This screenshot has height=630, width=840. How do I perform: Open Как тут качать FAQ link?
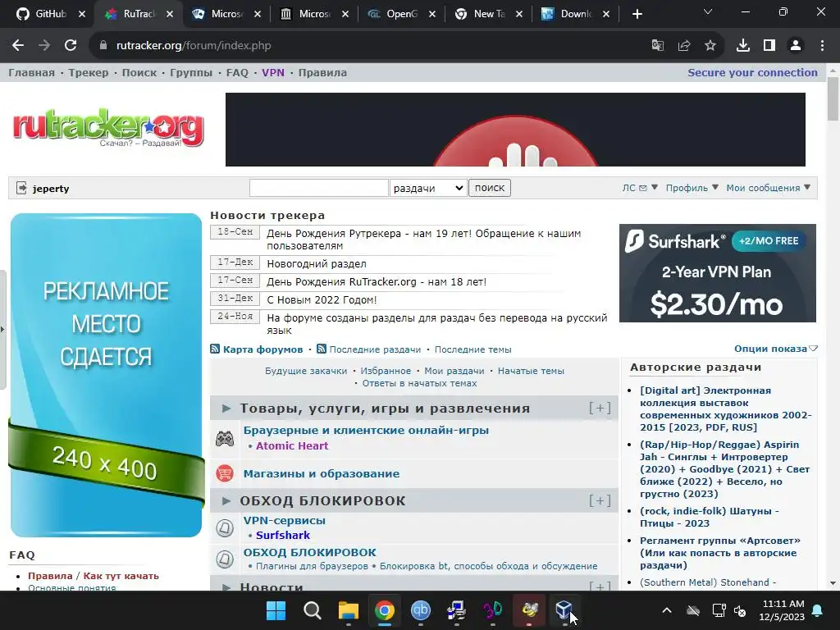pyautogui.click(x=121, y=576)
